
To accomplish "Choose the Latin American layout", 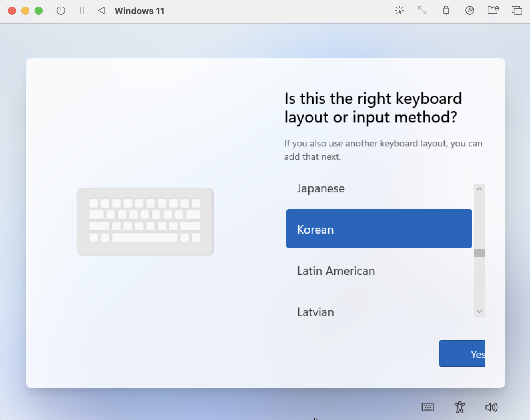I will tap(379, 271).
